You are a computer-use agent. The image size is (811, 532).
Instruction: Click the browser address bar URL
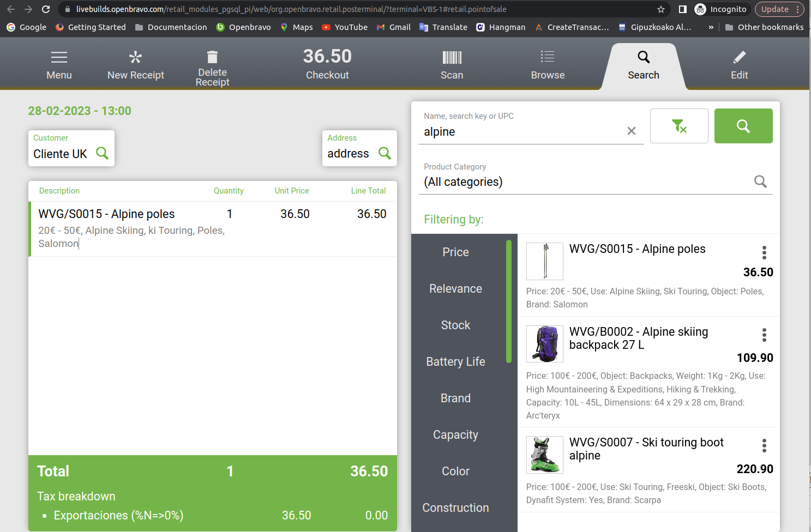click(x=291, y=9)
